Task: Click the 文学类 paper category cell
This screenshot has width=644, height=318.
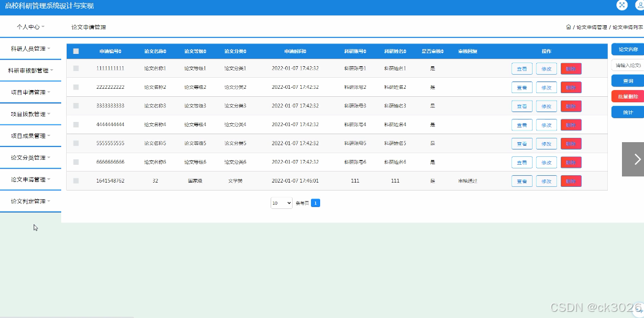Action: [x=235, y=181]
